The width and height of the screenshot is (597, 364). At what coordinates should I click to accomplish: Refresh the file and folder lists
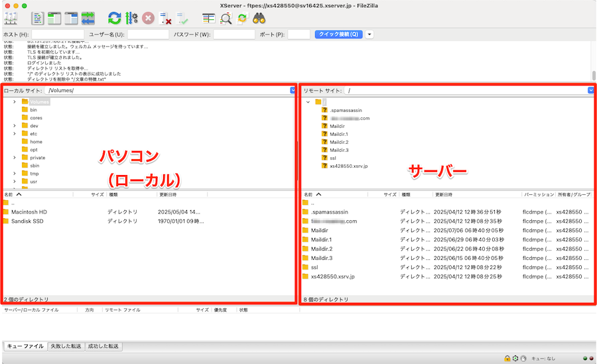tap(114, 19)
